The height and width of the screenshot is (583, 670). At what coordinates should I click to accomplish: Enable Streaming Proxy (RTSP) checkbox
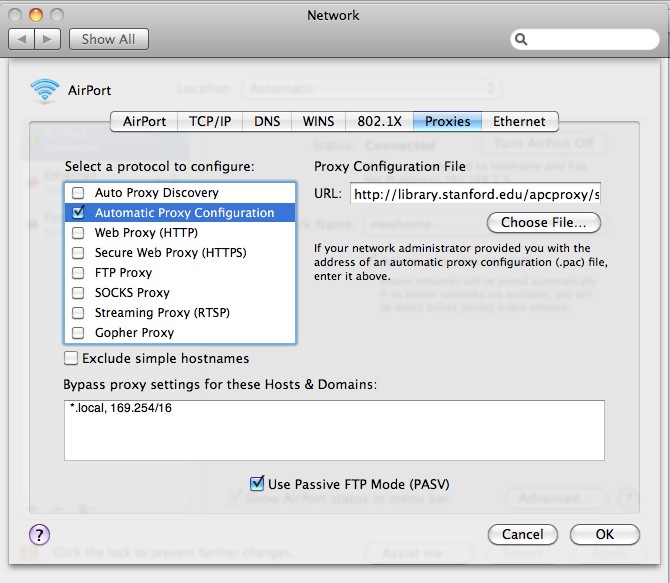click(78, 313)
